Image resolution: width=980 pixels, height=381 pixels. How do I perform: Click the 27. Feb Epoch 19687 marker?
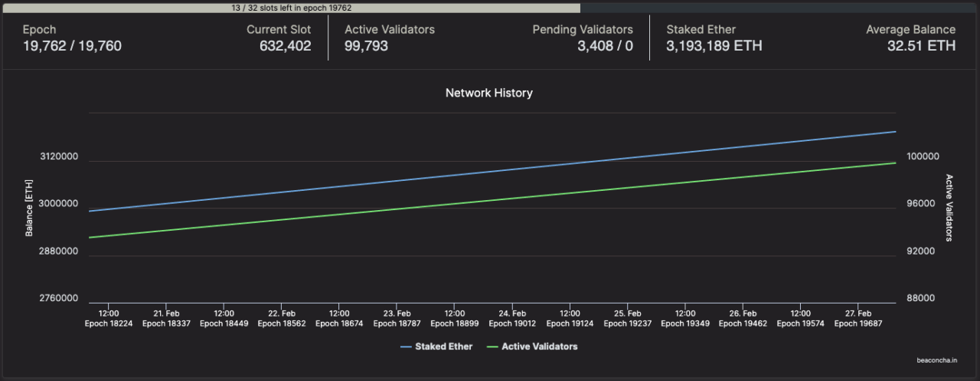(858, 319)
